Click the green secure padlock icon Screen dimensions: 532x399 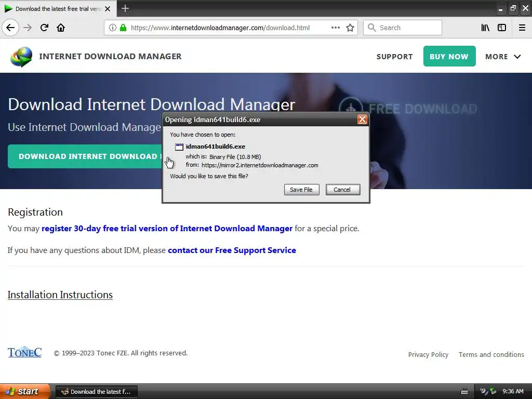coord(123,28)
